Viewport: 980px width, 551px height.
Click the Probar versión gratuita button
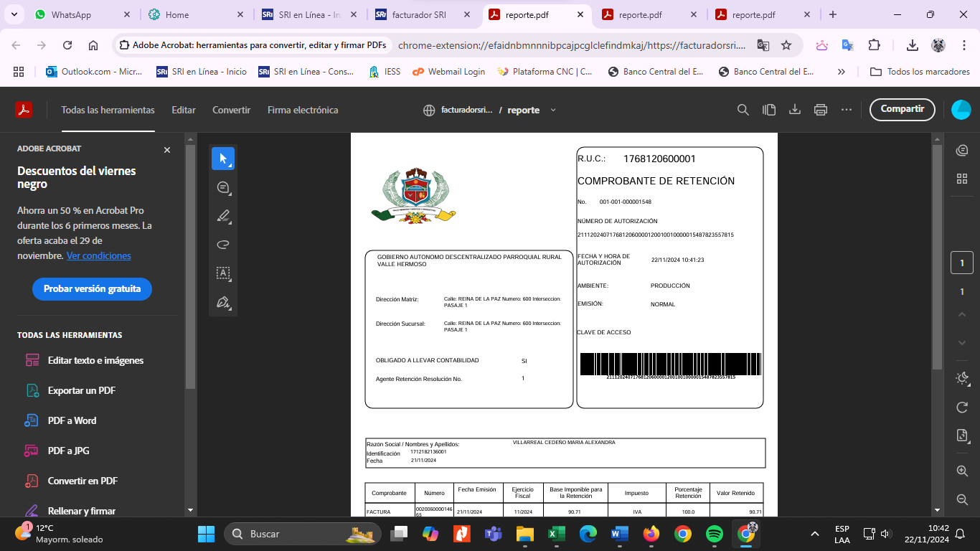point(92,289)
